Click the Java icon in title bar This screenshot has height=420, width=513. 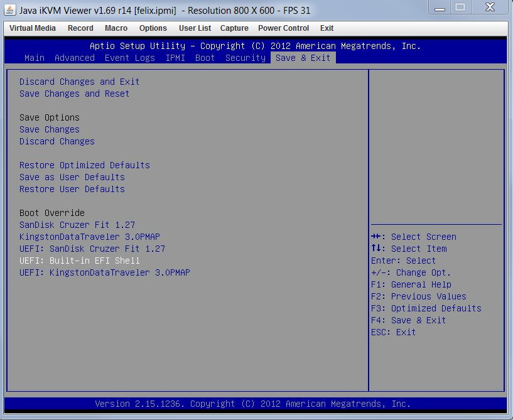pyautogui.click(x=10, y=10)
